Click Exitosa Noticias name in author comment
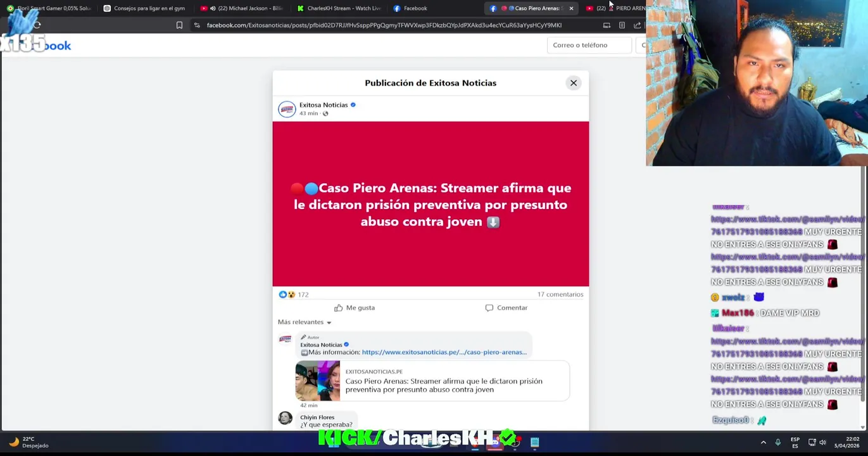868x456 pixels. tap(321, 345)
